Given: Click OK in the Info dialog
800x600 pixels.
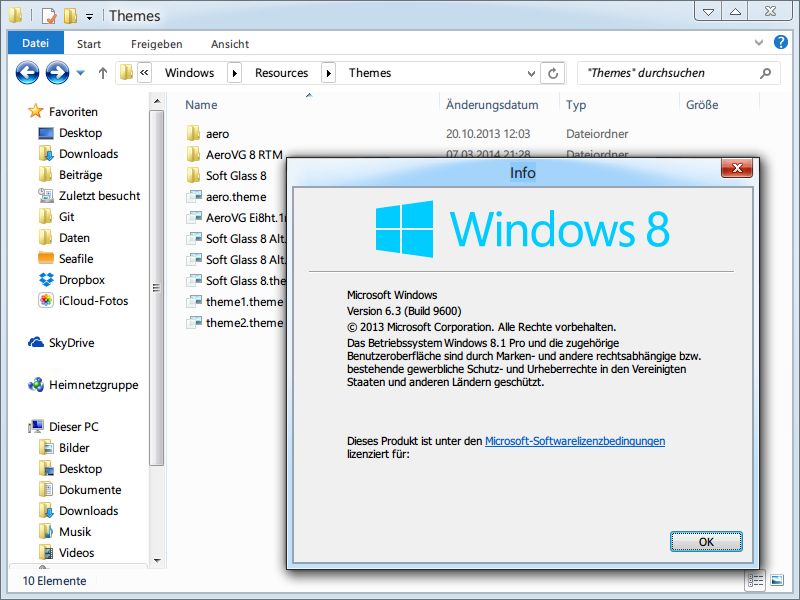Looking at the screenshot, I should coord(706,541).
